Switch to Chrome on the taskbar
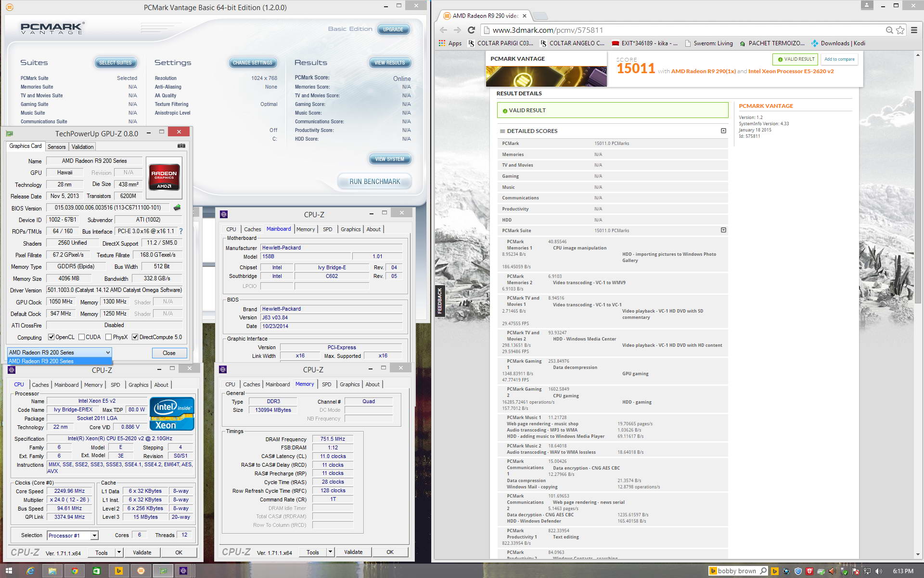This screenshot has height=578, width=924. pos(75,571)
